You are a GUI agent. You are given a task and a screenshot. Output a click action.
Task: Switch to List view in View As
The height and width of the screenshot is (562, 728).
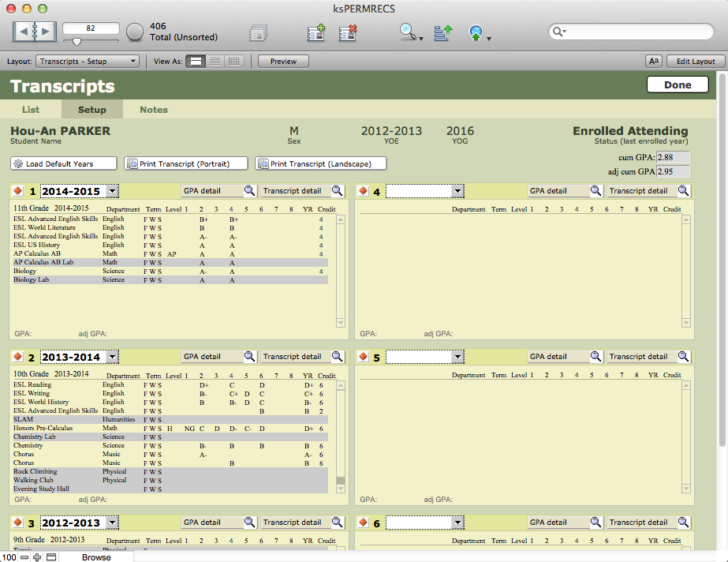tap(215, 61)
